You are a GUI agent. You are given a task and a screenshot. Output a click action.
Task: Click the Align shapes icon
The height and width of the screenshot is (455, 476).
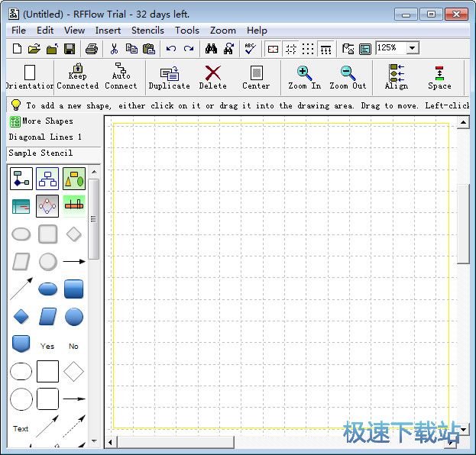point(397,77)
